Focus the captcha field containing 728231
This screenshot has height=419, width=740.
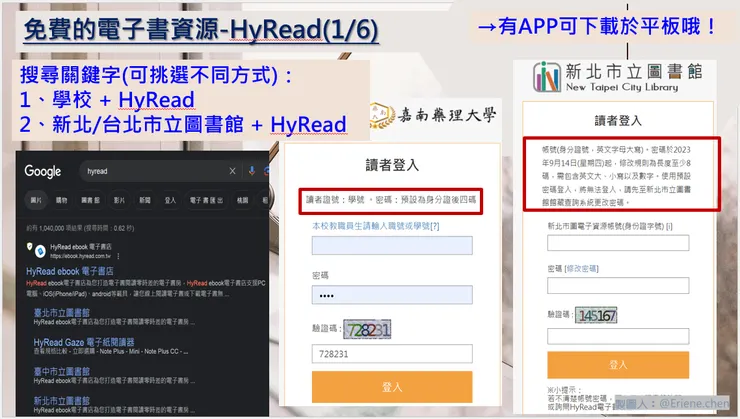(x=392, y=354)
